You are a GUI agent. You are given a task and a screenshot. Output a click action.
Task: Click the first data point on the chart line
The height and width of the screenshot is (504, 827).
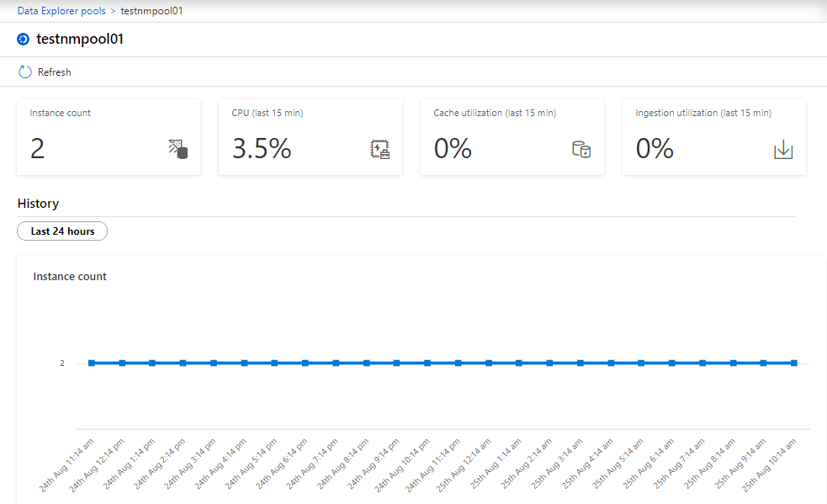(92, 363)
